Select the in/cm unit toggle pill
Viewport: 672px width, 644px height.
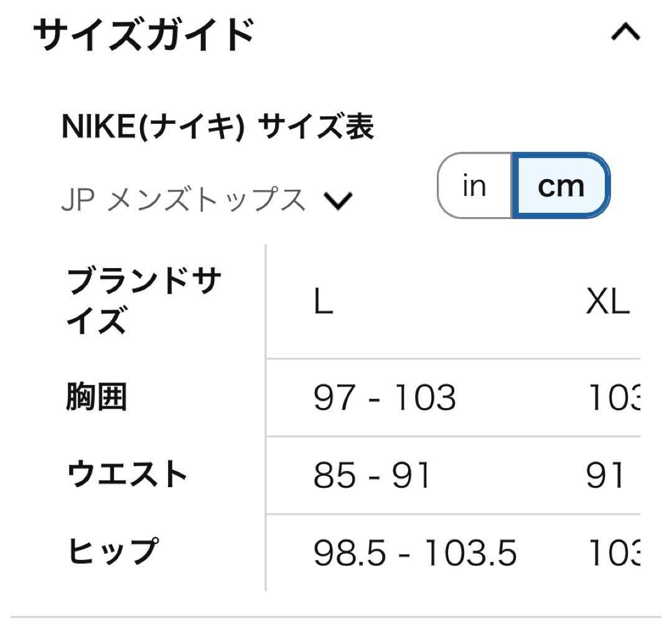[x=523, y=184]
